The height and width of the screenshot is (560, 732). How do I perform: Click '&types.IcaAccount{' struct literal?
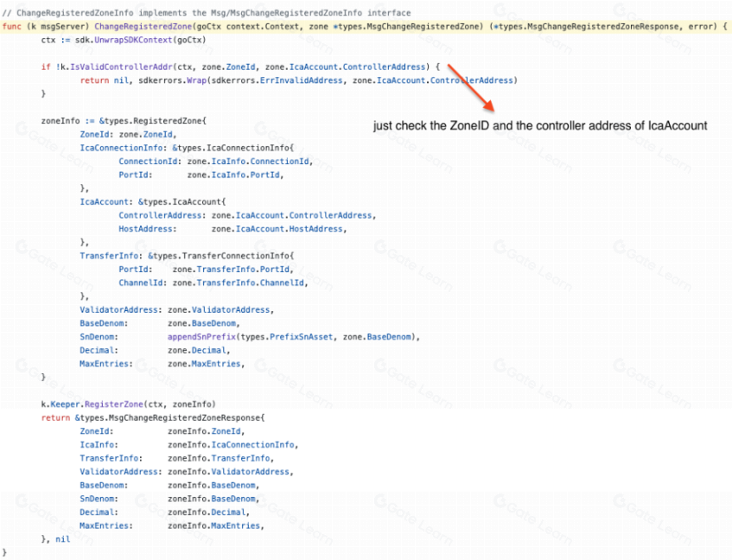tap(182, 202)
